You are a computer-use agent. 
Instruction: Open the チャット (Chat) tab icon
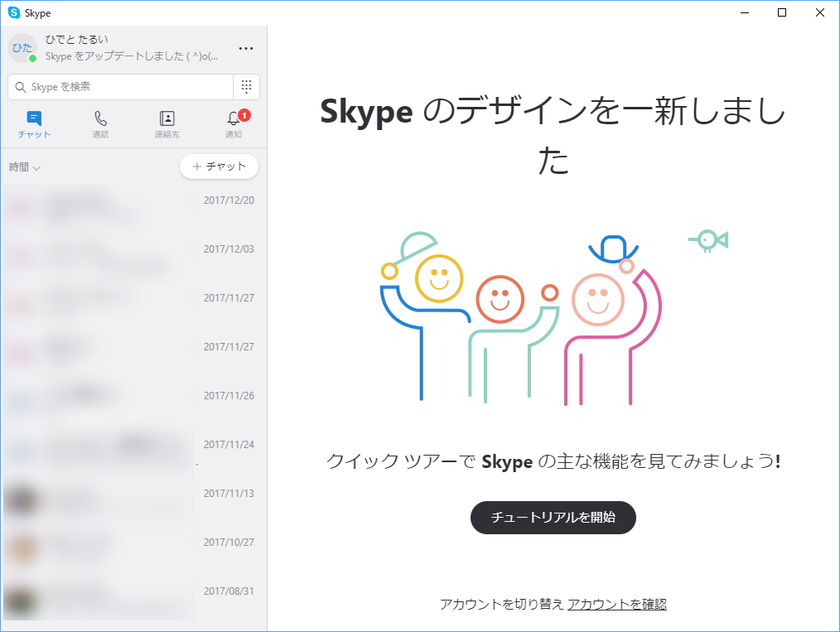[x=33, y=118]
